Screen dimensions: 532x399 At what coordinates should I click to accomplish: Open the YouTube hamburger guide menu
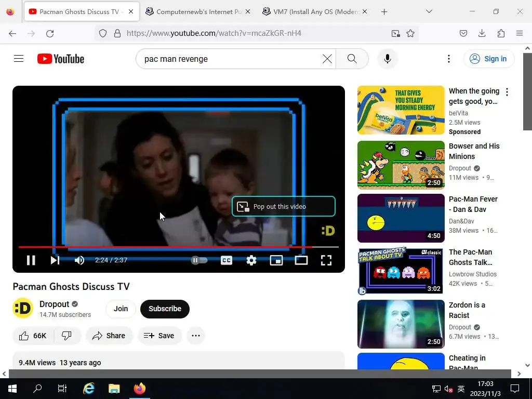pos(19,59)
